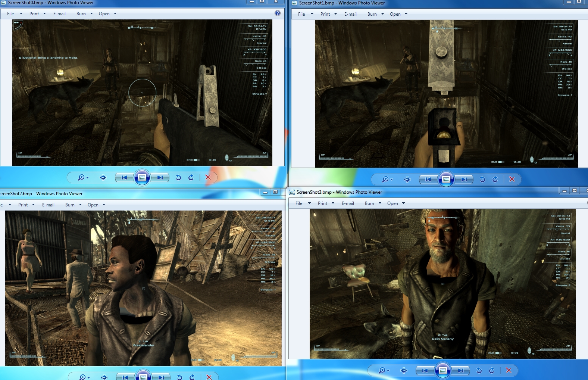This screenshot has height=380, width=588.
Task: Expand the Open dropdown in ScreenShot2 viewer
Action: tap(104, 205)
